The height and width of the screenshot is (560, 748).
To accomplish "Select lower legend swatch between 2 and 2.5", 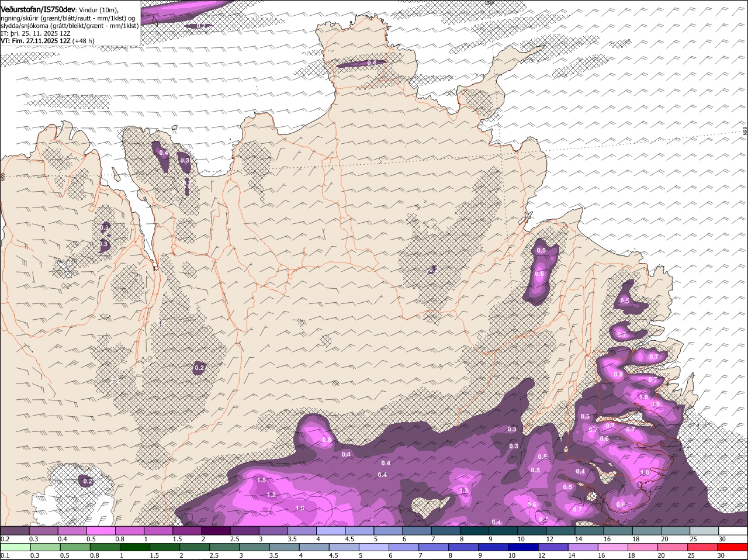I will pos(194,547).
